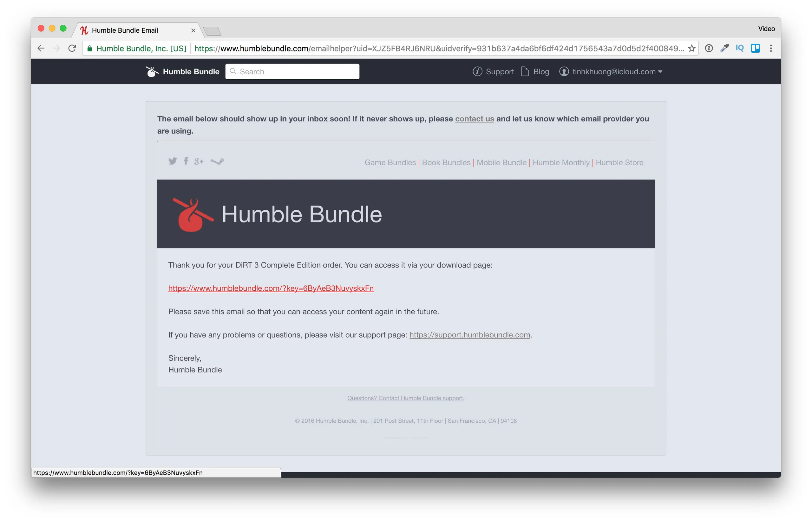Open Support in the top navigation
The image size is (812, 522).
(493, 71)
